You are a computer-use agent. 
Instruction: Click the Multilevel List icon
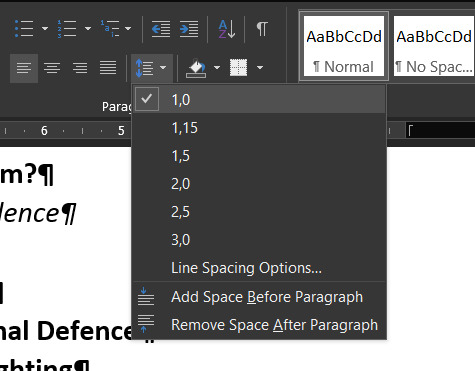(110, 29)
